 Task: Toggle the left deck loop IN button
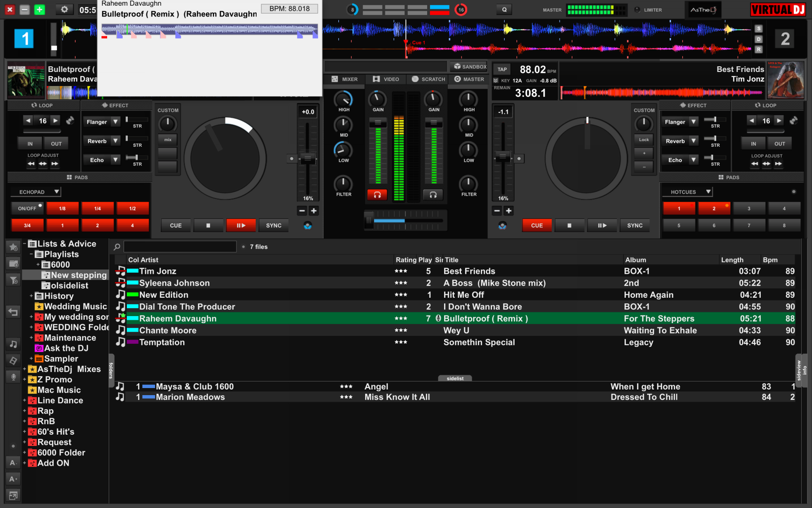[x=30, y=144]
